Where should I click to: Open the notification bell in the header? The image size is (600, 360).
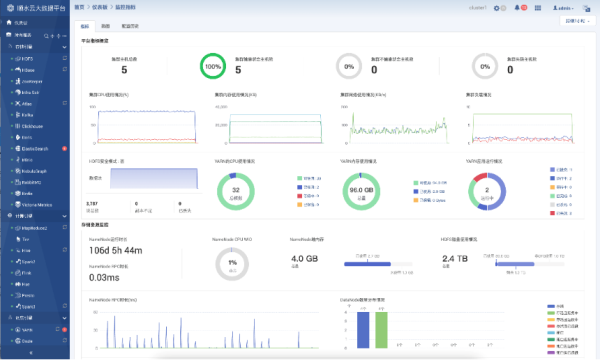(x=517, y=8)
